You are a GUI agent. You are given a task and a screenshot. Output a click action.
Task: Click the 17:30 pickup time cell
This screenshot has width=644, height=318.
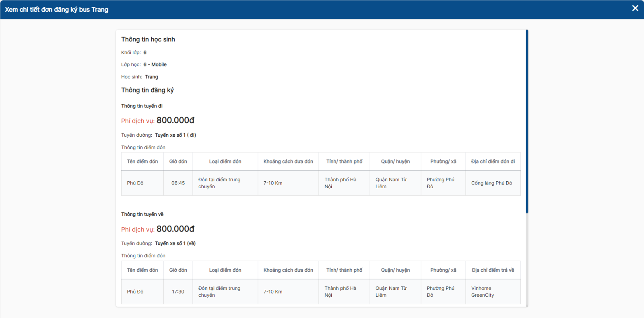click(178, 292)
